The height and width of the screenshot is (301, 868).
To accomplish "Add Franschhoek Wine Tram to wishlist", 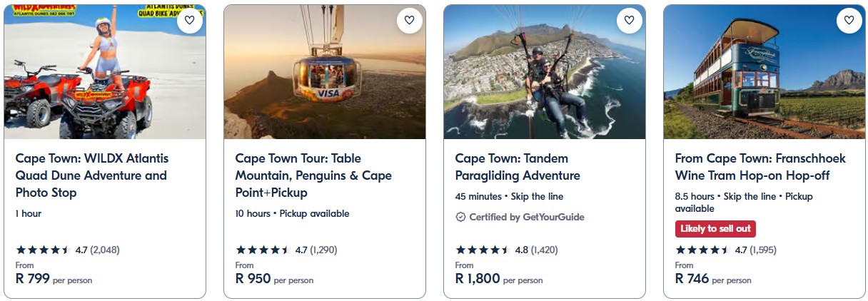I will point(849,20).
